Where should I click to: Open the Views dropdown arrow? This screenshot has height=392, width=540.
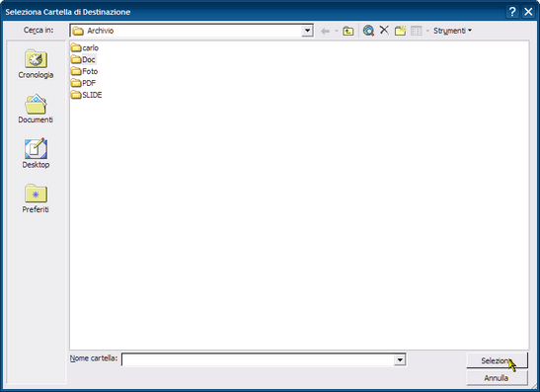tap(427, 31)
